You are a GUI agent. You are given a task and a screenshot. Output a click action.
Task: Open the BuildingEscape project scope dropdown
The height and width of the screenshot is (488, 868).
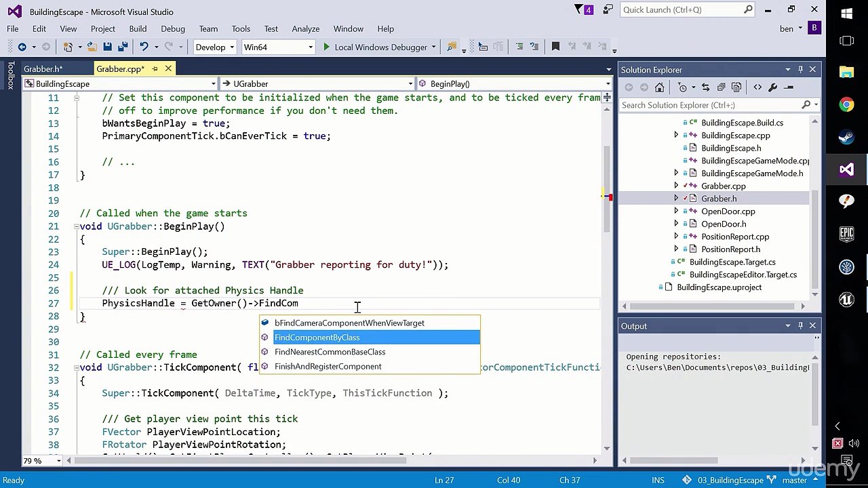[120, 84]
